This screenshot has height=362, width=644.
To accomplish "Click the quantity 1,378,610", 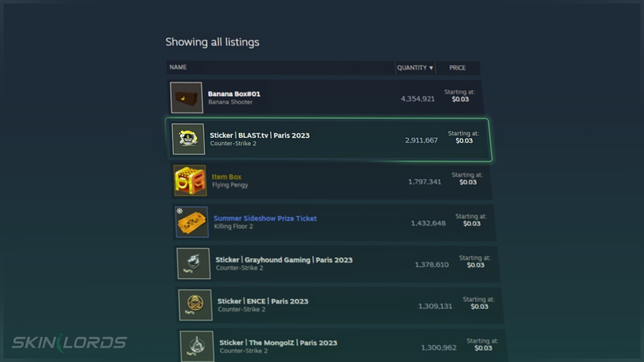I will point(432,264).
